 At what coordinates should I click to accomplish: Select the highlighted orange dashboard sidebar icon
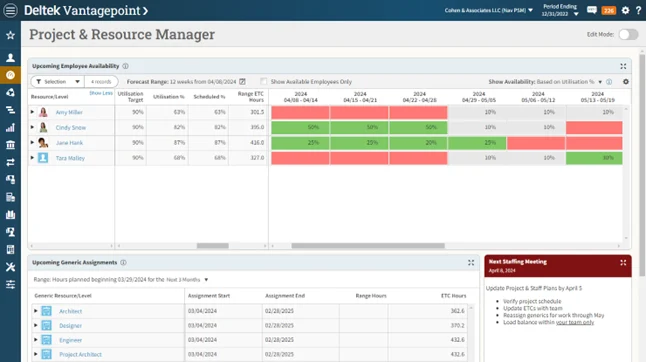[x=10, y=75]
